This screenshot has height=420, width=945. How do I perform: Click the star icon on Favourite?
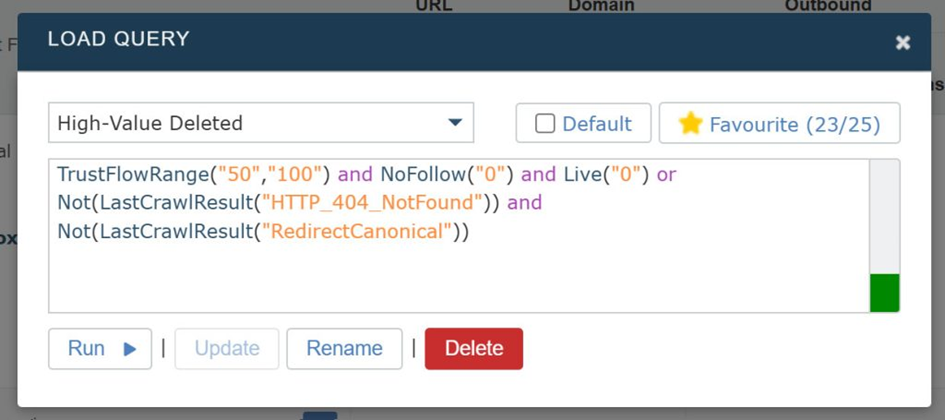[690, 124]
